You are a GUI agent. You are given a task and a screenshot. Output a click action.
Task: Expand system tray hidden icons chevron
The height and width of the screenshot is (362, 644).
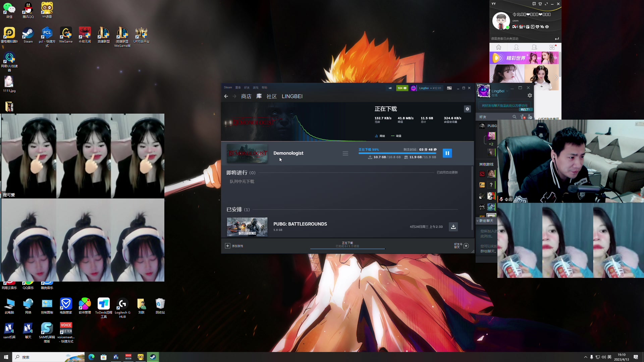point(586,357)
